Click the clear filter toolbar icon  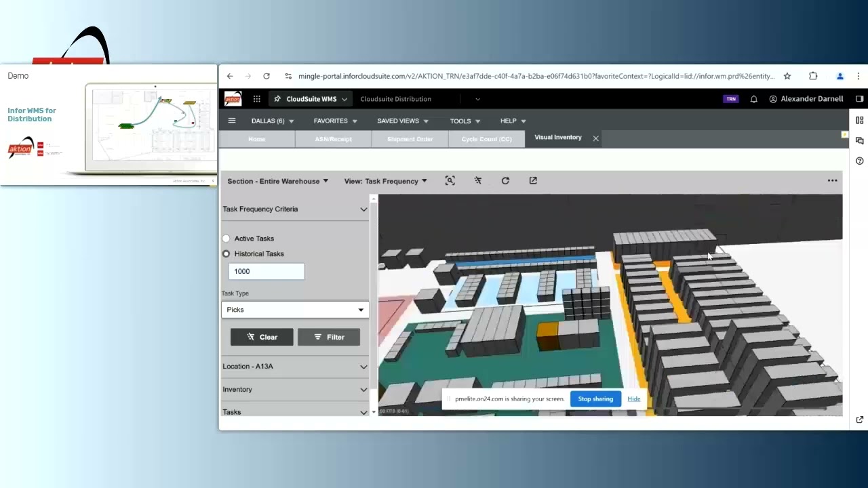tap(478, 180)
